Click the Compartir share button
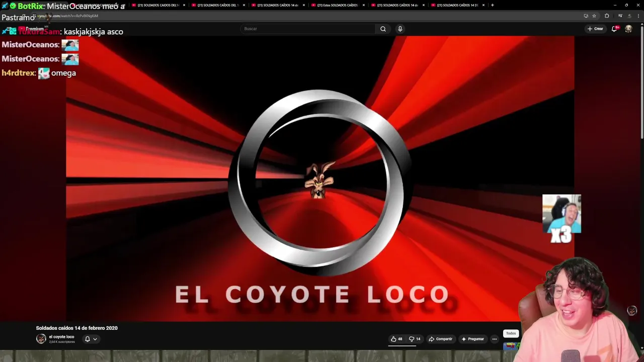The height and width of the screenshot is (362, 644). pos(440,339)
